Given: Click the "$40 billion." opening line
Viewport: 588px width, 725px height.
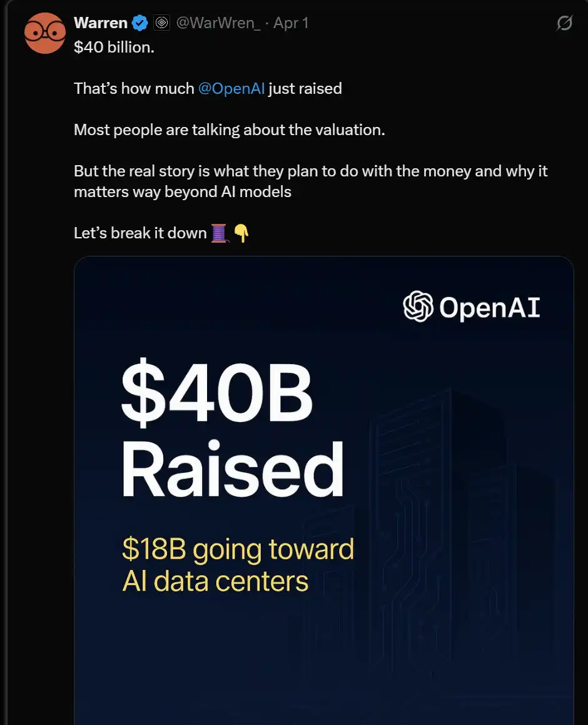Looking at the screenshot, I should click(114, 47).
